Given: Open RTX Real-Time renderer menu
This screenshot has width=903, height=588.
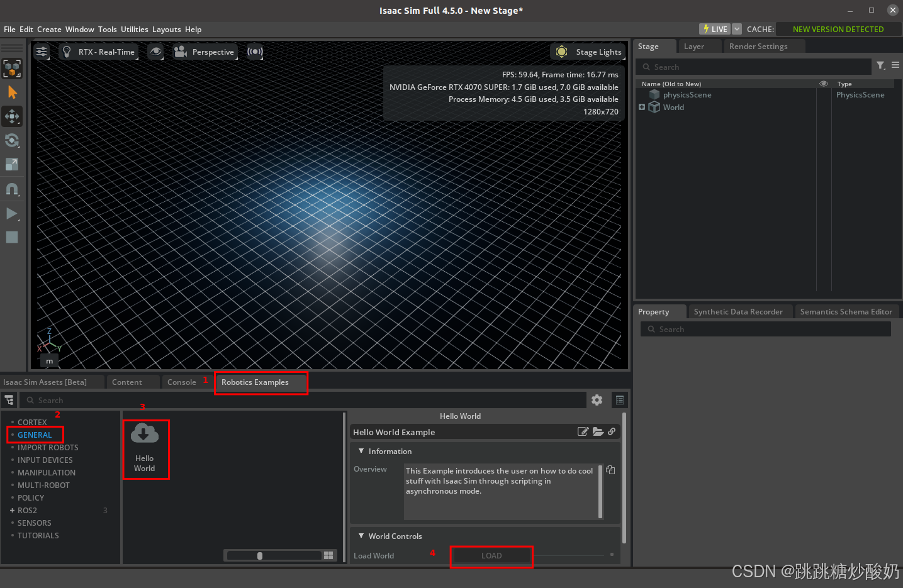Looking at the screenshot, I should click(98, 52).
